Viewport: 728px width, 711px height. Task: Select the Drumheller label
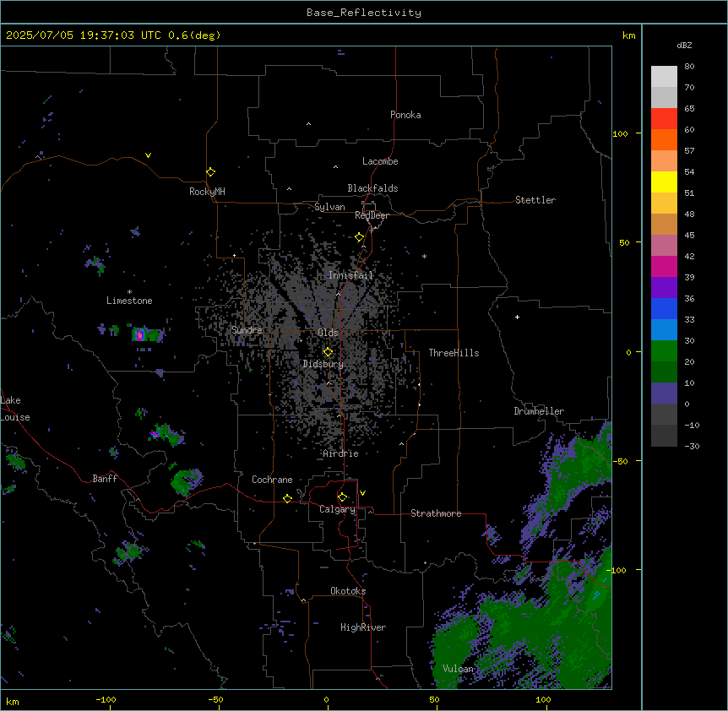(539, 411)
